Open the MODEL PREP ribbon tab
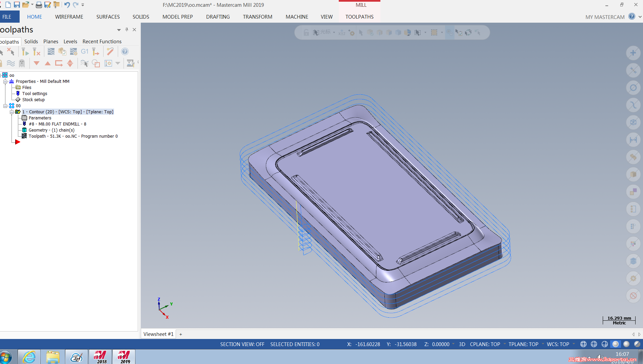Screen dimensions: 643x364 [178, 17]
